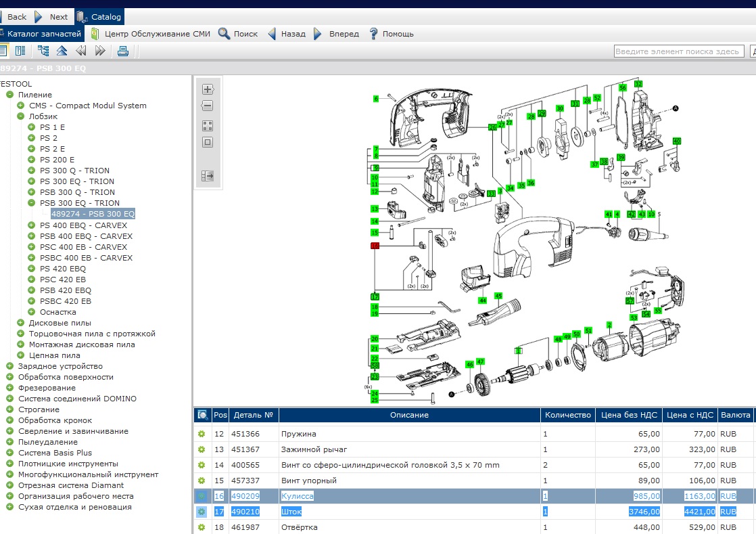Click the gear icon in Отвёртка row
756x534 pixels.
point(202,527)
